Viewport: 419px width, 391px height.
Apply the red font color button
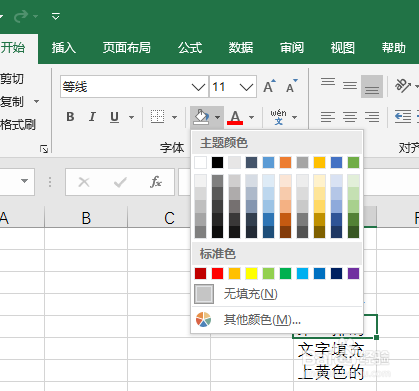pos(235,117)
